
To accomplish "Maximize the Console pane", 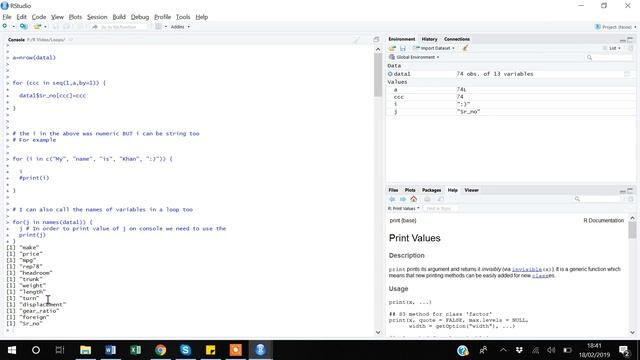I will click(376, 40).
